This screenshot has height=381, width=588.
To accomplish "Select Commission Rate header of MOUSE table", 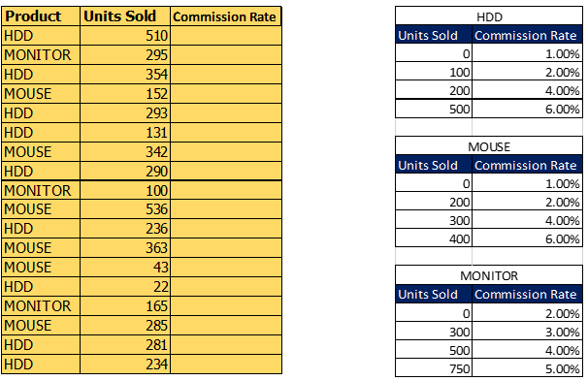I will [527, 165].
